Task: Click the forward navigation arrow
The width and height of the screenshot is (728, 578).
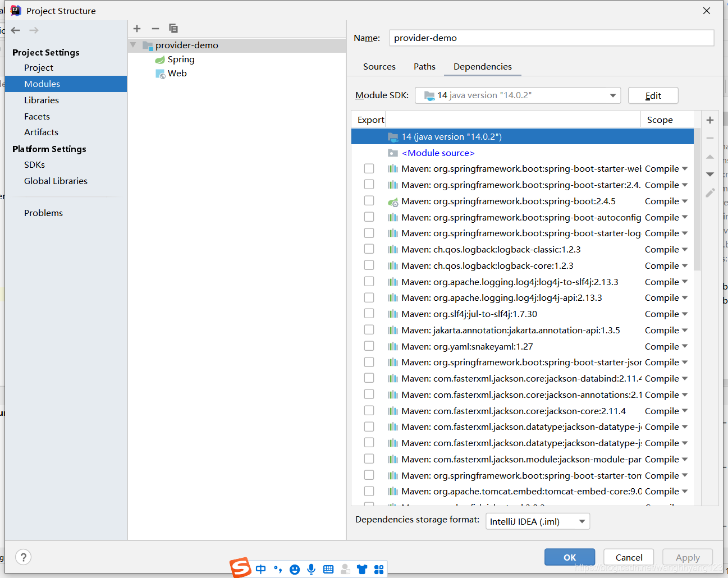Action: coord(34,30)
